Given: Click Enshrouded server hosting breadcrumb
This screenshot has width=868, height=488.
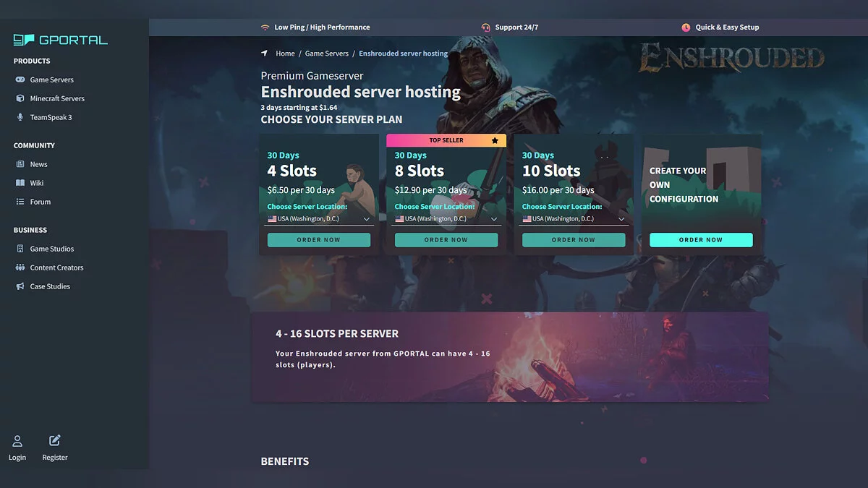Looking at the screenshot, I should coord(404,53).
